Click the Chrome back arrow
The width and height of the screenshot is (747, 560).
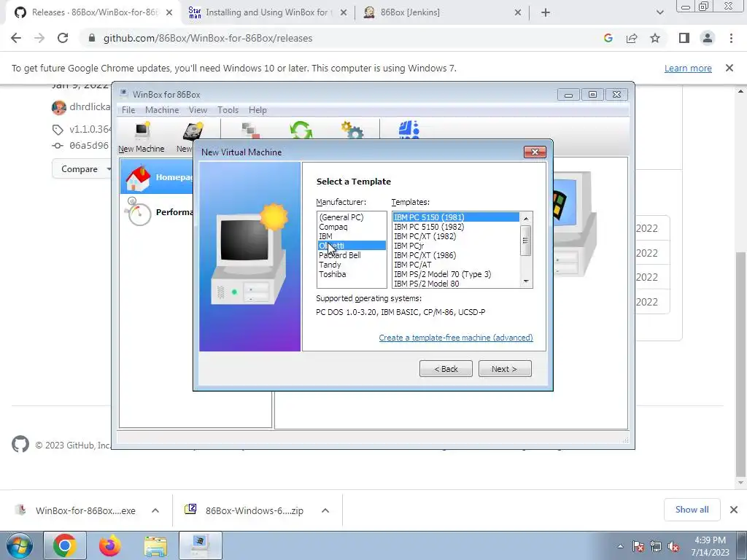[16, 38]
